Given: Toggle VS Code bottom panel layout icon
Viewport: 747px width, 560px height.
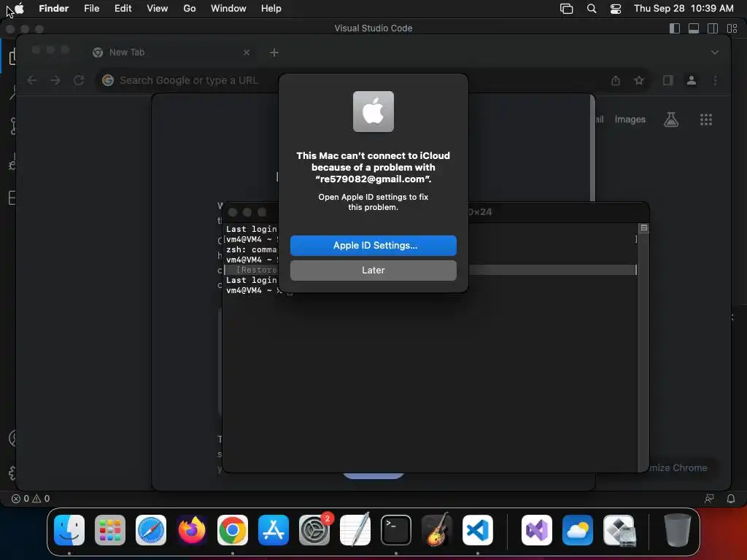Looking at the screenshot, I should [694, 28].
